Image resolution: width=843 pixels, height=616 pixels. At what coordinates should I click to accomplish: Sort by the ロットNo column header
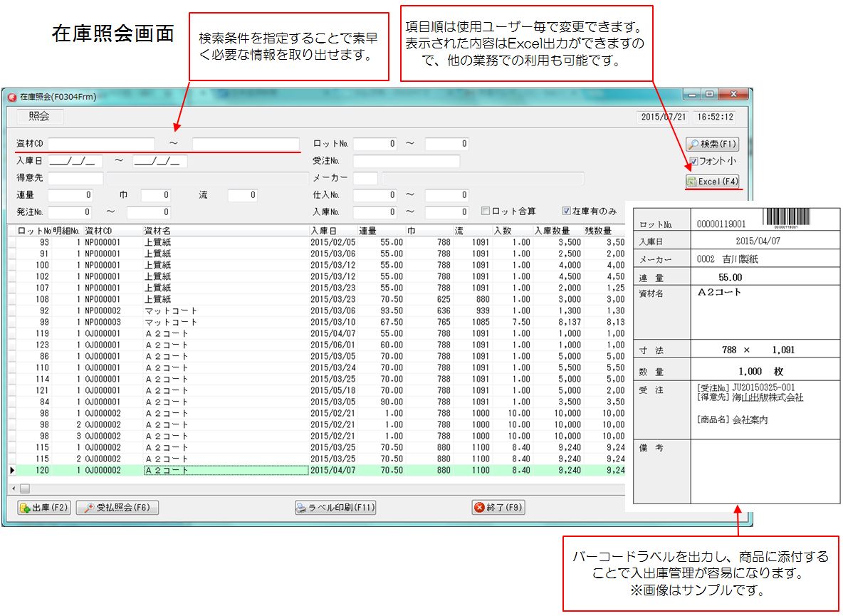tap(33, 231)
